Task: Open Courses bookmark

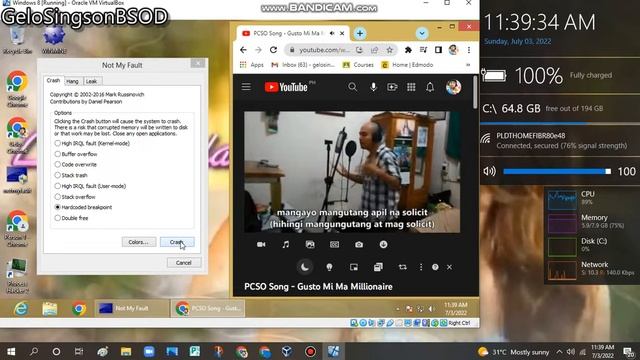Action: (358, 65)
